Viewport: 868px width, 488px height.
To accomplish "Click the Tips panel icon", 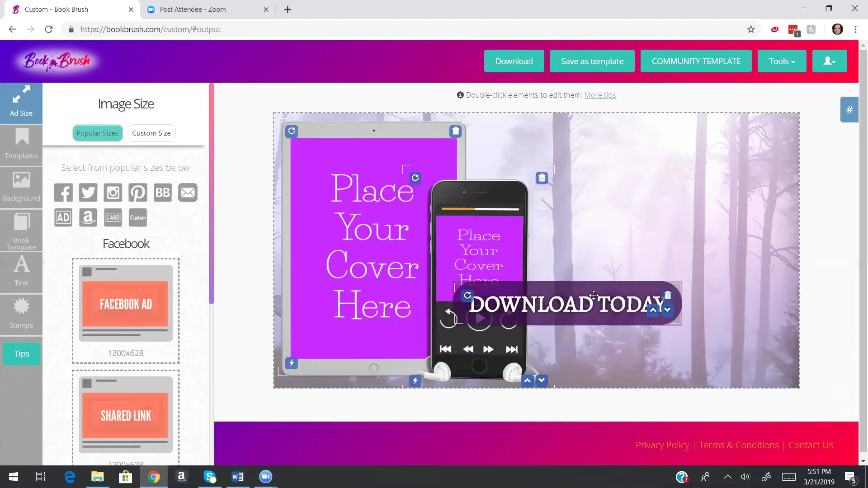I will click(21, 353).
